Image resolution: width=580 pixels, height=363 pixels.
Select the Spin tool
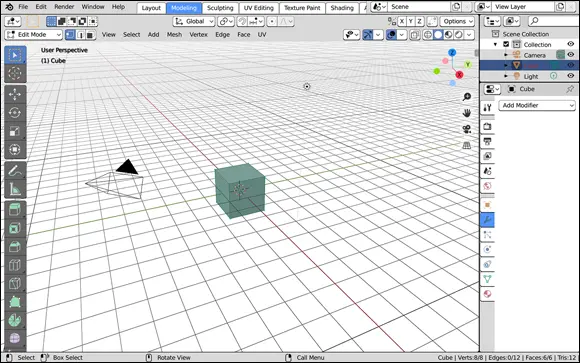(15, 320)
